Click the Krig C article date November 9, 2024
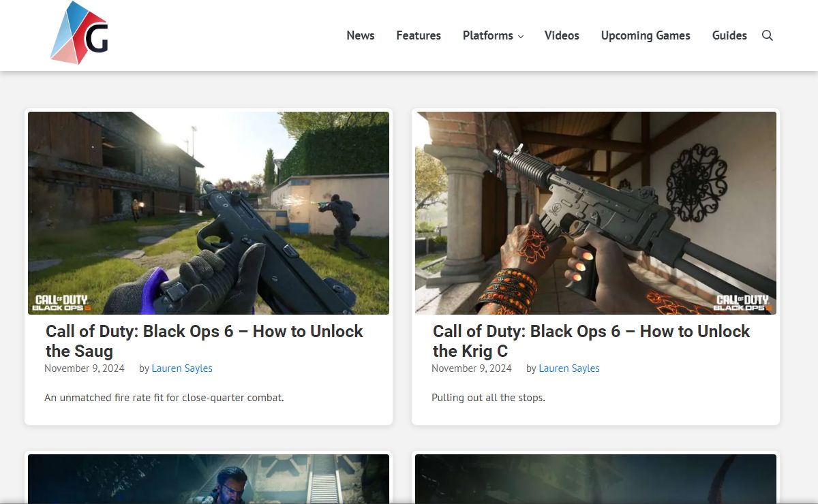This screenshot has height=504, width=818. point(472,368)
